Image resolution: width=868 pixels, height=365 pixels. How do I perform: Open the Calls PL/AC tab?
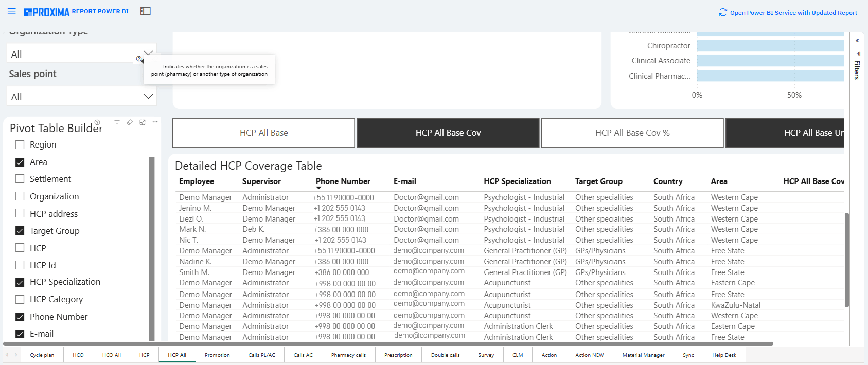point(262,355)
